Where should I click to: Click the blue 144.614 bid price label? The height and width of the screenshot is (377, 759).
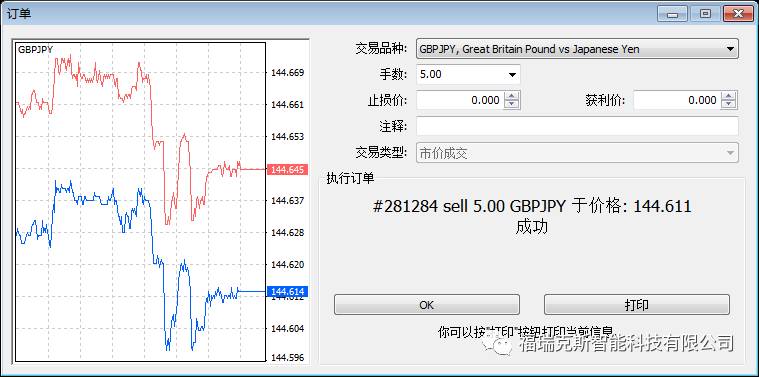pos(288,291)
